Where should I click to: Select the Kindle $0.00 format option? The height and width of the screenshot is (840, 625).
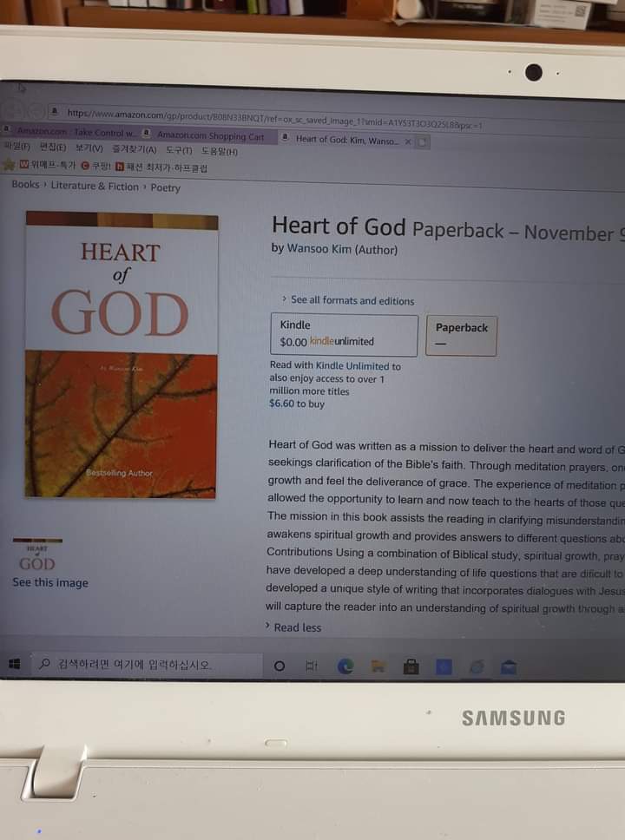[x=344, y=335]
